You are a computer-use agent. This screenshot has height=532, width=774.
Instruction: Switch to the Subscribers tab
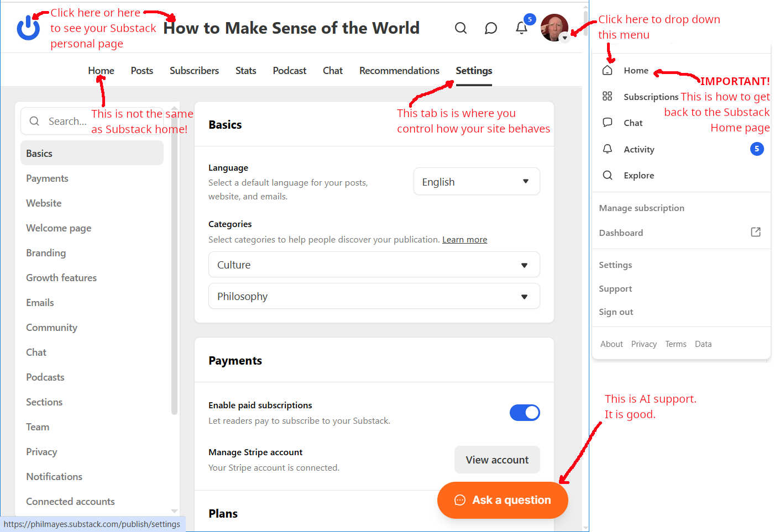[194, 71]
